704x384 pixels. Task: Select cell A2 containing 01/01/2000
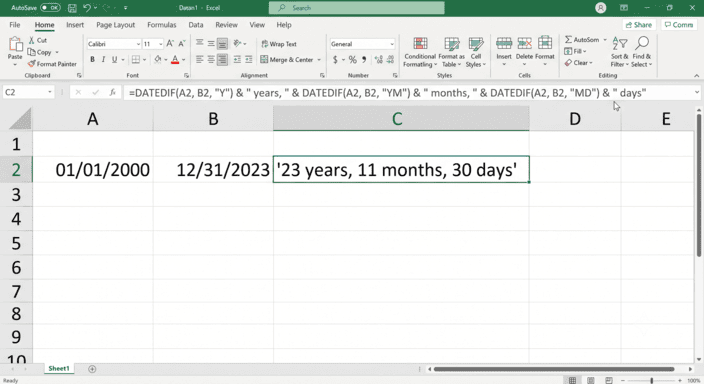pos(93,170)
